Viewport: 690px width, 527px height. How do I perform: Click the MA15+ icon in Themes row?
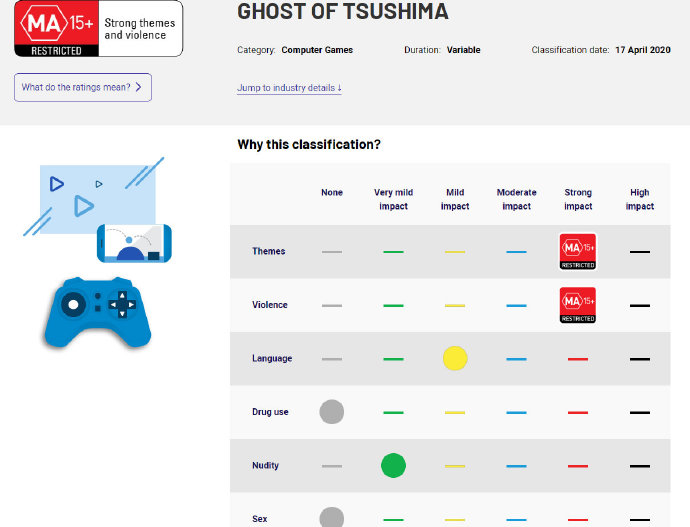tap(578, 252)
